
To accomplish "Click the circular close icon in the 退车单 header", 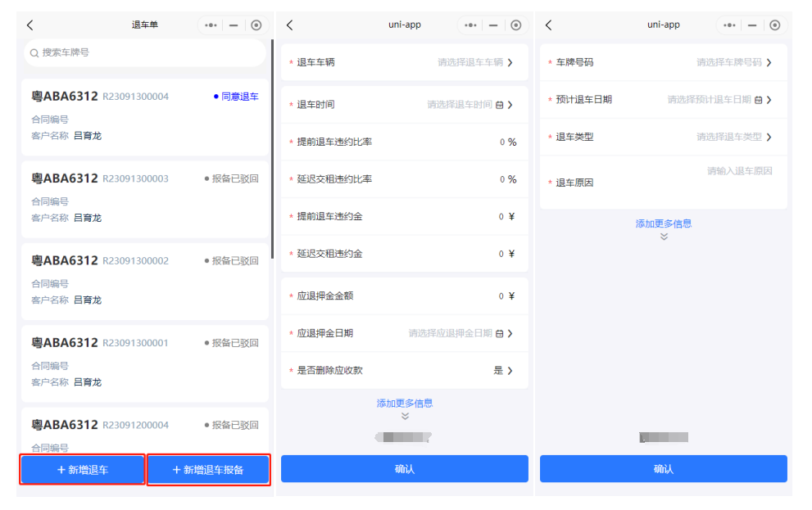I will tap(256, 25).
